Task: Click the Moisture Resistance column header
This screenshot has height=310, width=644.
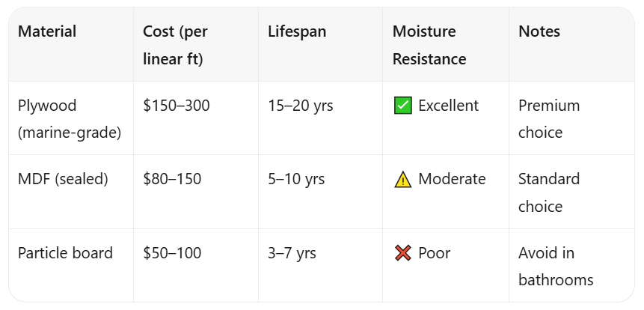Action: point(429,45)
